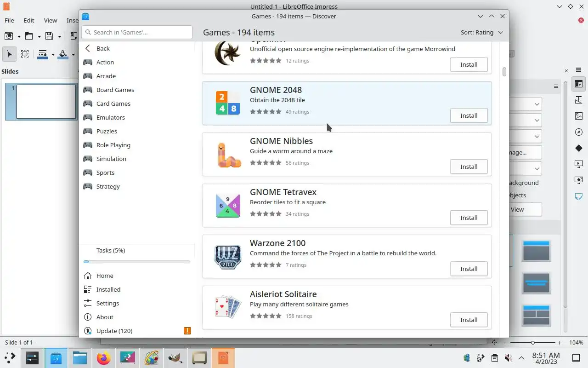The width and height of the screenshot is (588, 368).
Task: Click Impress zoom slider handle
Action: coord(533,343)
